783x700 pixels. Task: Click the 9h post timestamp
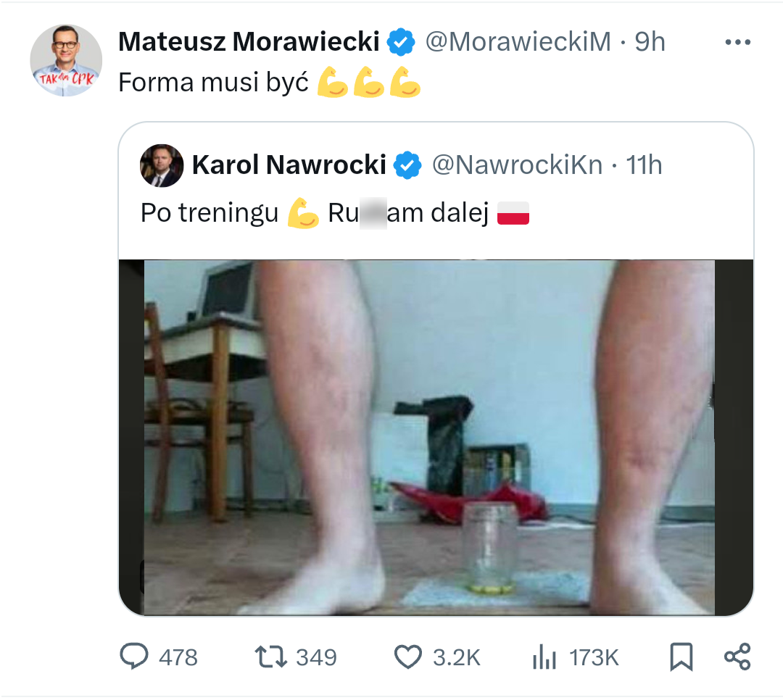[x=650, y=42]
